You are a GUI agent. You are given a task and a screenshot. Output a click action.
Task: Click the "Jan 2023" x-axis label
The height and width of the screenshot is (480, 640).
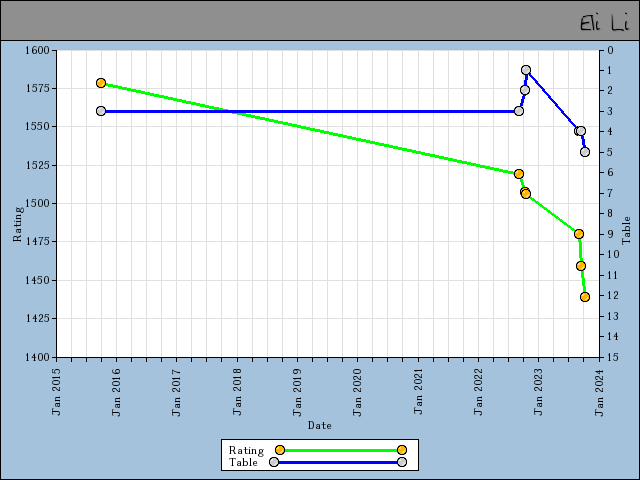tap(538, 392)
